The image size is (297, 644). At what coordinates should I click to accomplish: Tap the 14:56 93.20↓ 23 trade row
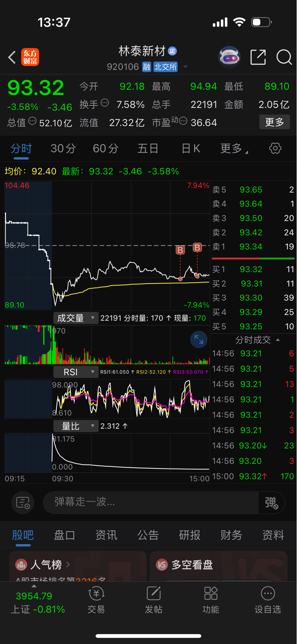point(253,446)
